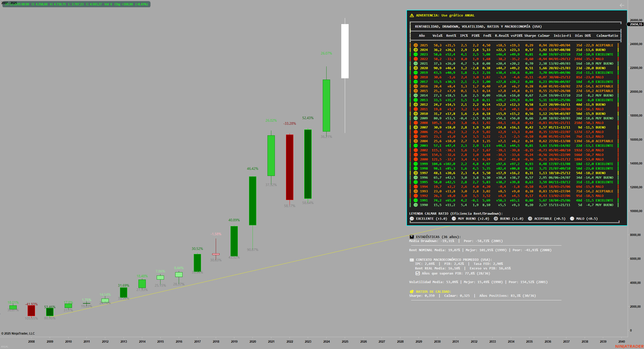Click the ACEPTABLE legend circle marker
644x349 pixels.
(x=530, y=219)
